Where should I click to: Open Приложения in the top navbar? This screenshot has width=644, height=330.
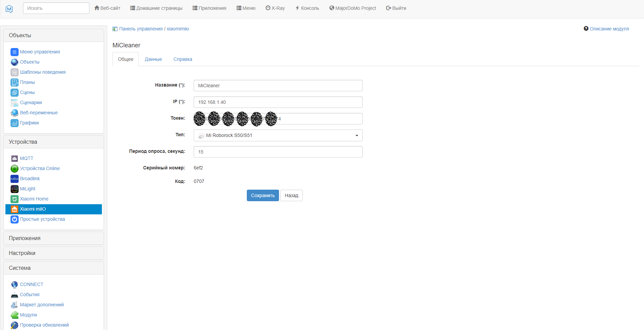(209, 8)
